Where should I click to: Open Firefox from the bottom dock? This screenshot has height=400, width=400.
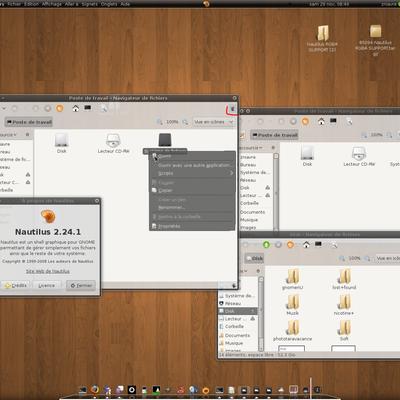point(95,389)
